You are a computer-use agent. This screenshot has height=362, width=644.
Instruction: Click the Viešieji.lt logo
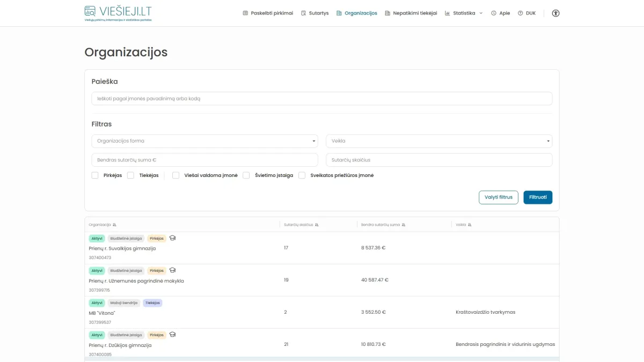coord(118,13)
